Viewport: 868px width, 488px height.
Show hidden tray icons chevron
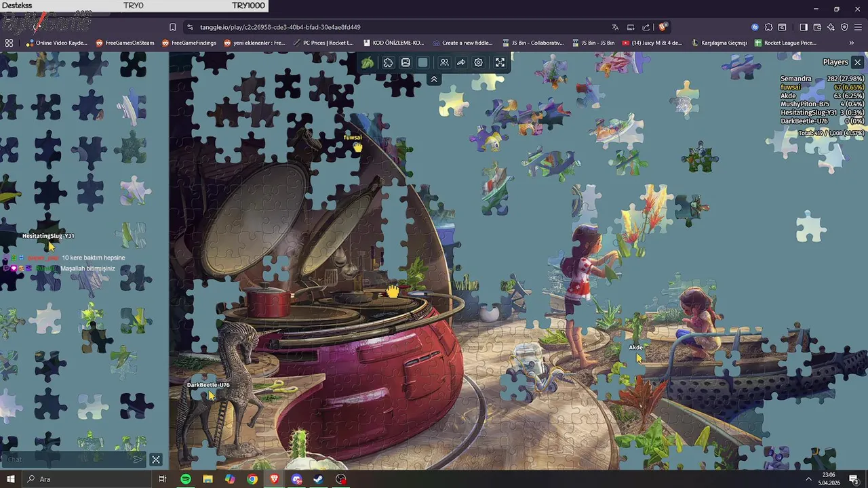click(x=808, y=479)
